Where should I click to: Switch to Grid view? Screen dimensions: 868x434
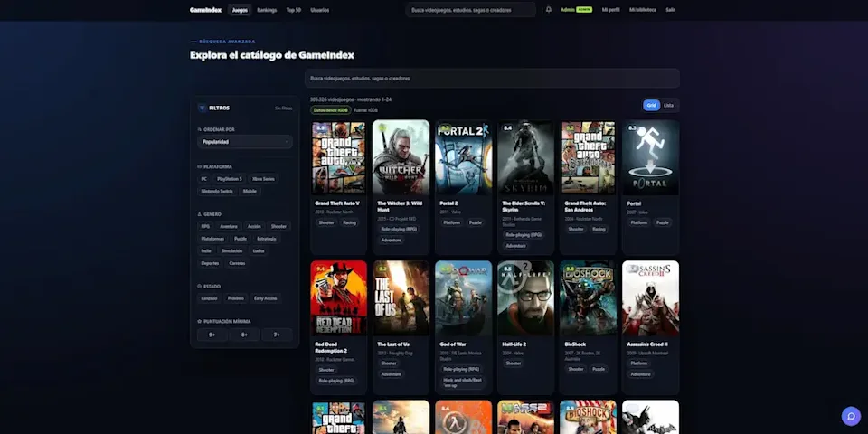(x=652, y=105)
